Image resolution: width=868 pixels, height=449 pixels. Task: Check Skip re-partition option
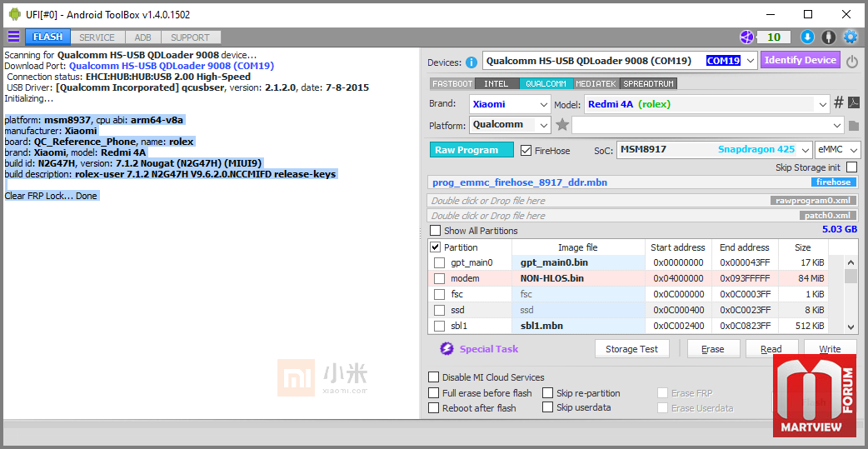tap(547, 393)
